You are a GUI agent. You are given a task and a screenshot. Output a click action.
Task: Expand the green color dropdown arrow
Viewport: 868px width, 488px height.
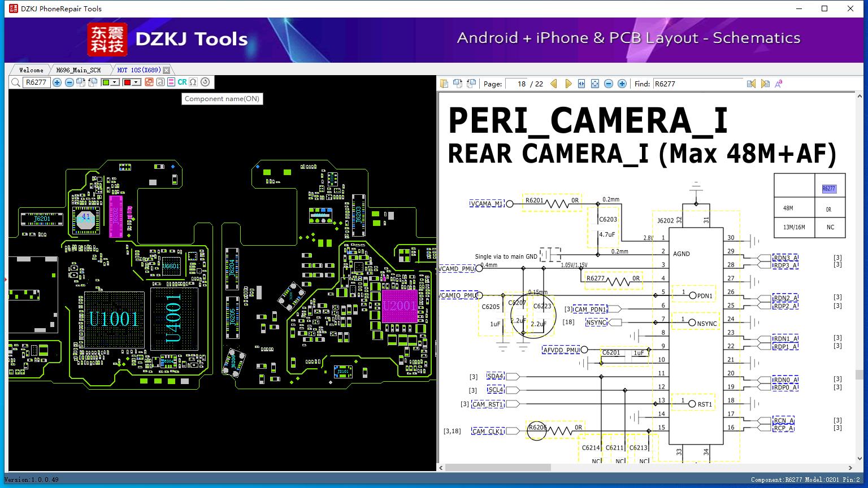click(115, 82)
